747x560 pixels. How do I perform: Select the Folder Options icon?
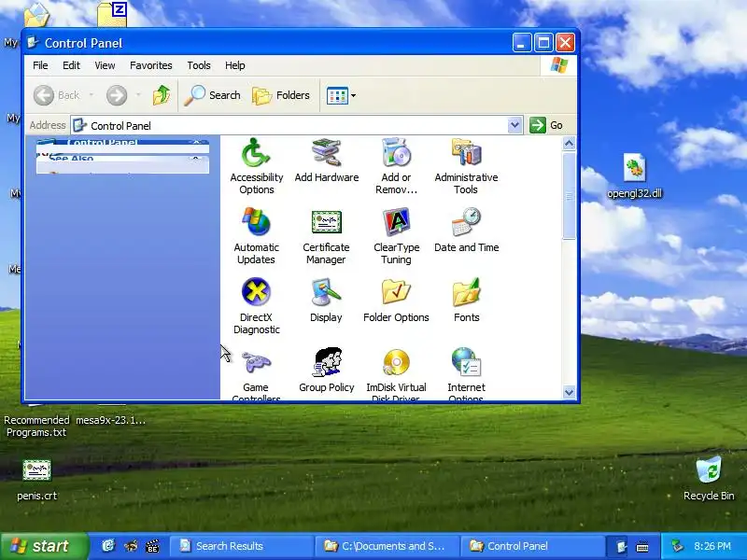tap(396, 300)
